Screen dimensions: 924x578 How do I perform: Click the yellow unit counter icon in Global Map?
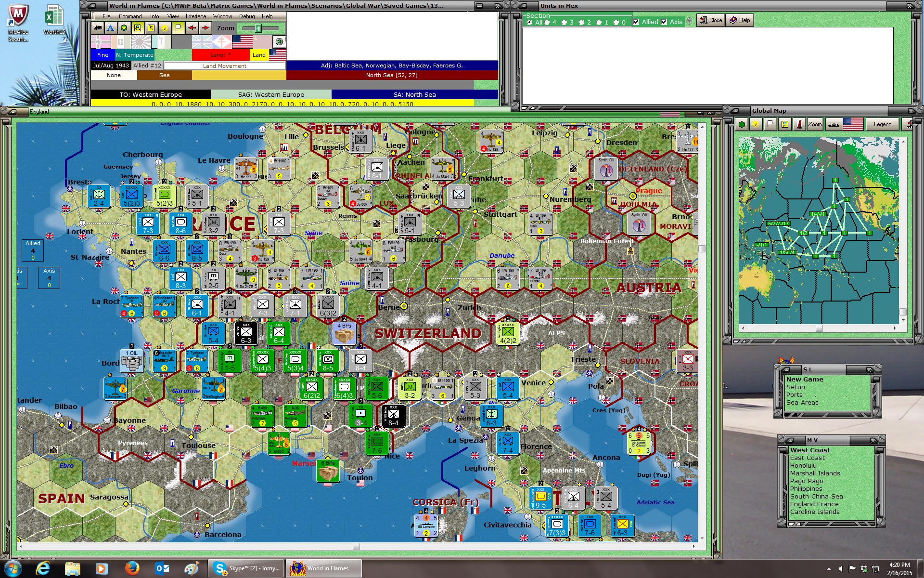point(785,124)
